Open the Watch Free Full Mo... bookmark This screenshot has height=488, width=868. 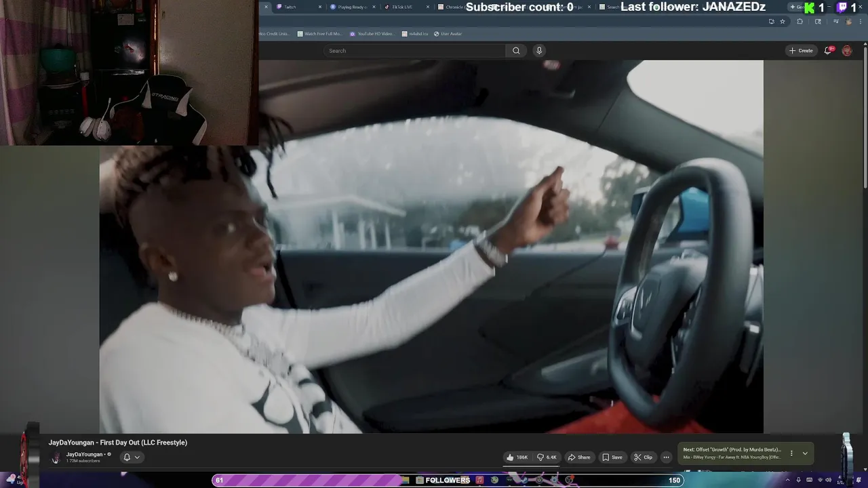319,34
